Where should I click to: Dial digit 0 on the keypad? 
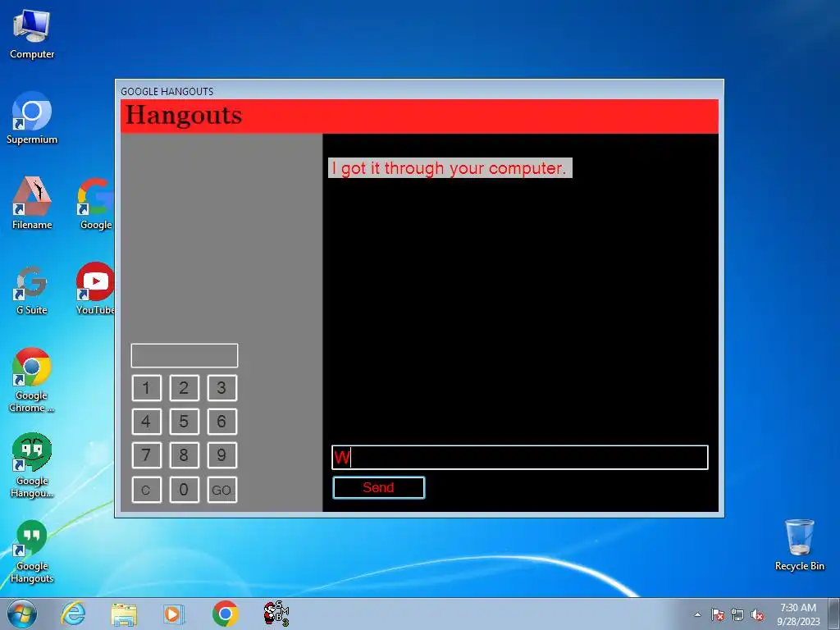click(184, 490)
